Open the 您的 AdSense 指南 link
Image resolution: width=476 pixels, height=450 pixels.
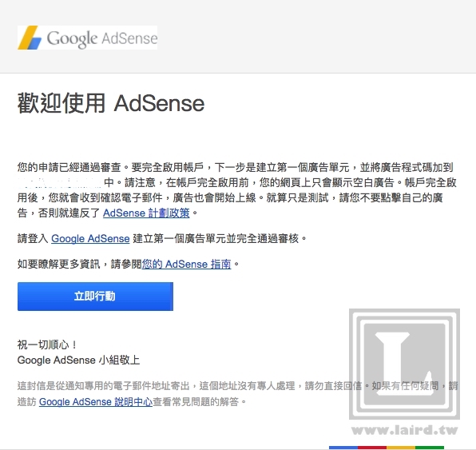tap(186, 264)
